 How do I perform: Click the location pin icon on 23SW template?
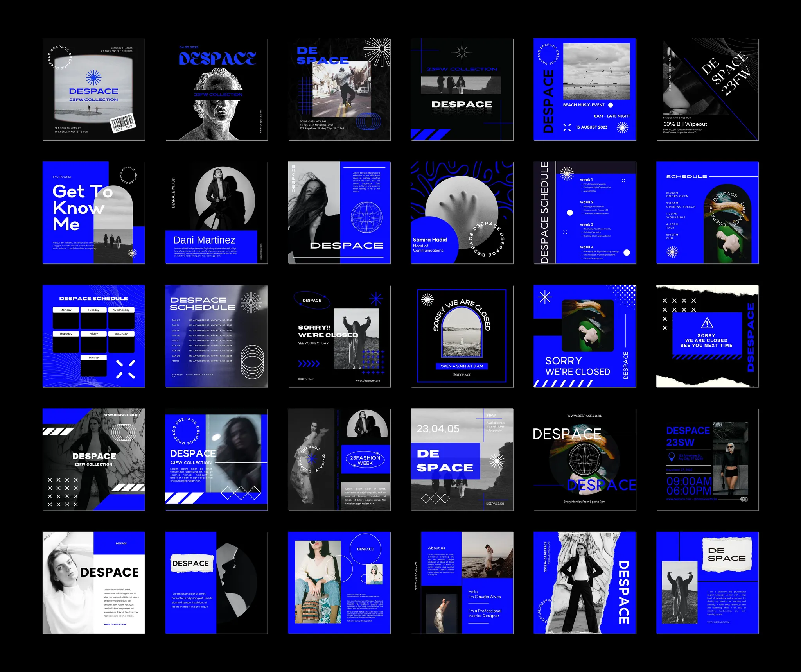[x=672, y=457]
